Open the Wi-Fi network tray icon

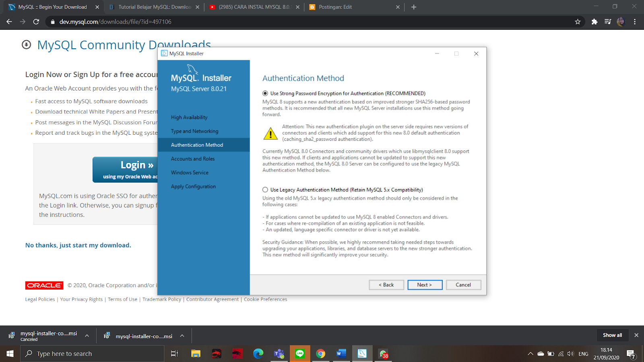(x=561, y=354)
